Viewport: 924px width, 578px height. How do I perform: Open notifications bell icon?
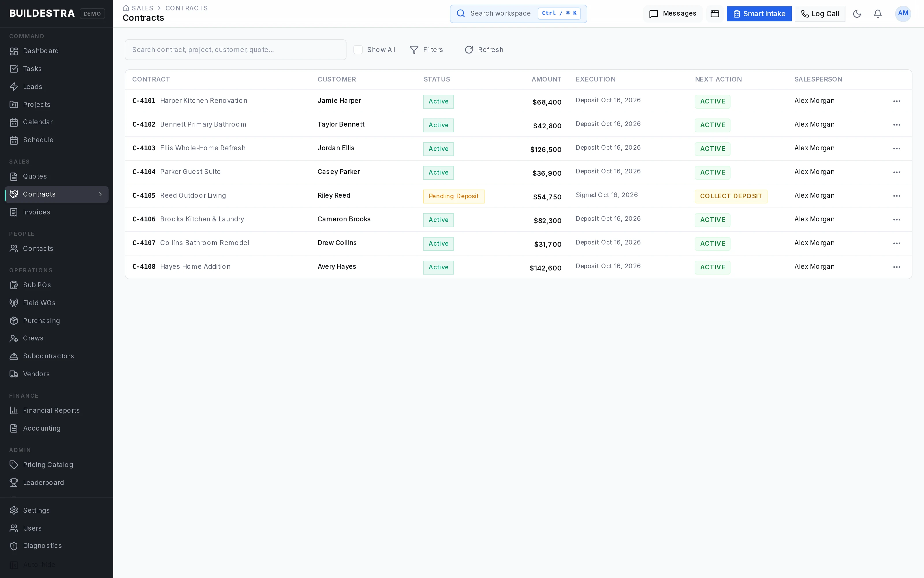(x=878, y=14)
